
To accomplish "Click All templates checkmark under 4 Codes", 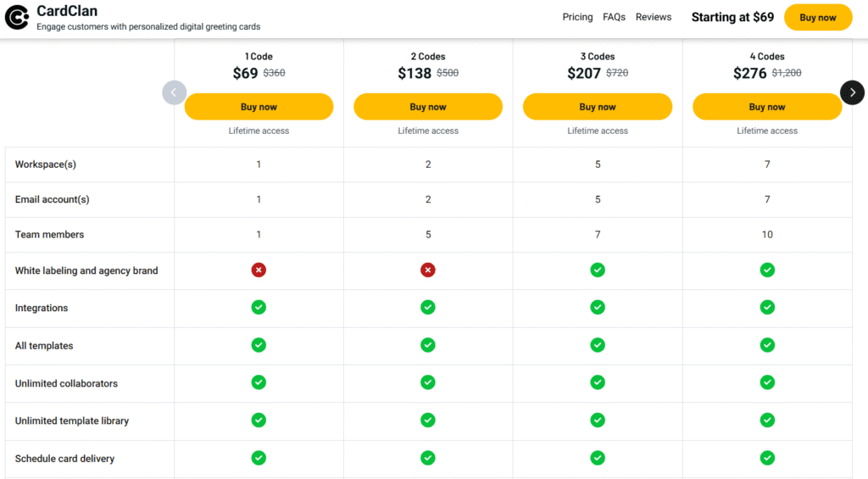I will point(767,345).
